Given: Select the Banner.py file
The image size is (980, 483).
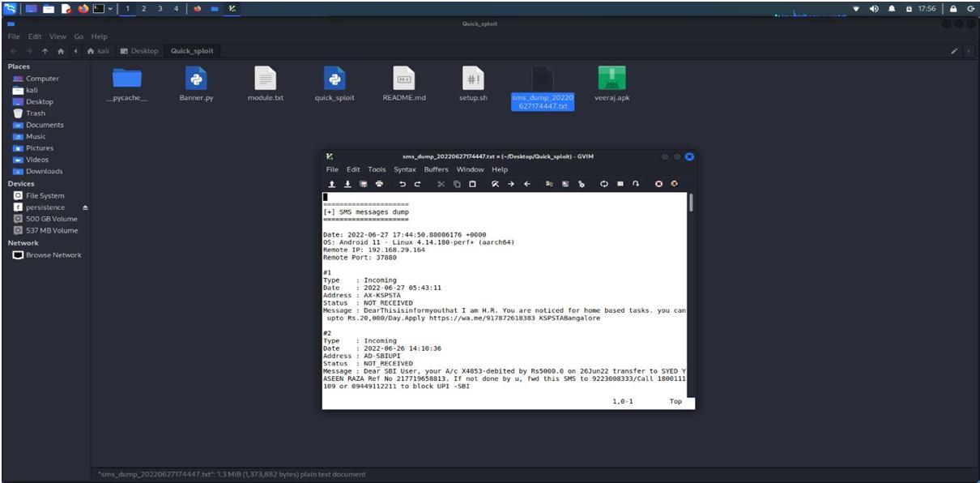Looking at the screenshot, I should pyautogui.click(x=196, y=83).
